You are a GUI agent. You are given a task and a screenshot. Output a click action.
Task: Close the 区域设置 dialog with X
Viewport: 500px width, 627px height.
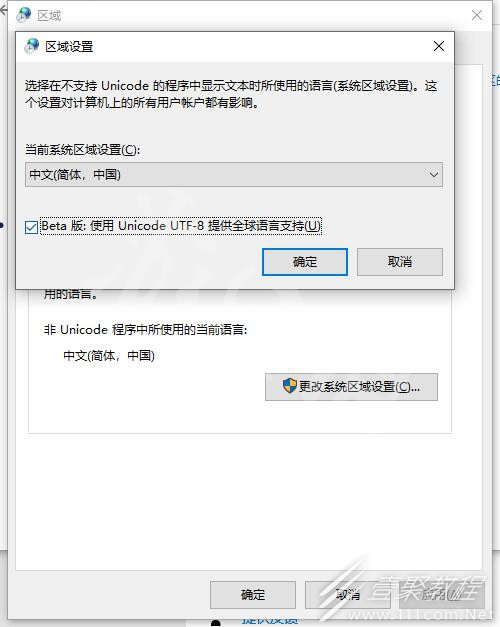point(439,46)
